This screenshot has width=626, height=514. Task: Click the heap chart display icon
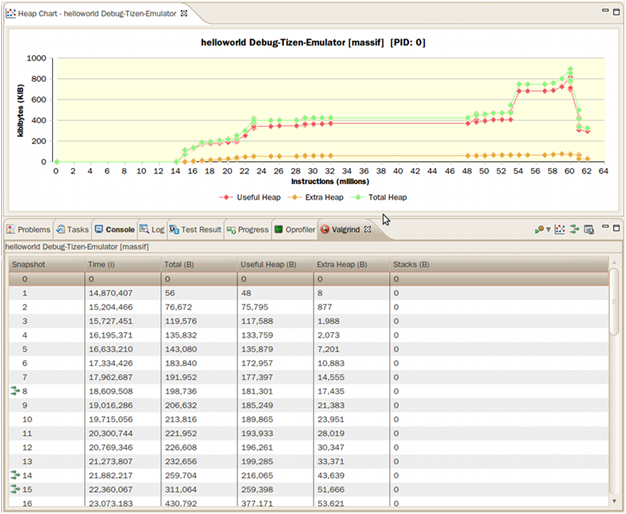(560, 229)
